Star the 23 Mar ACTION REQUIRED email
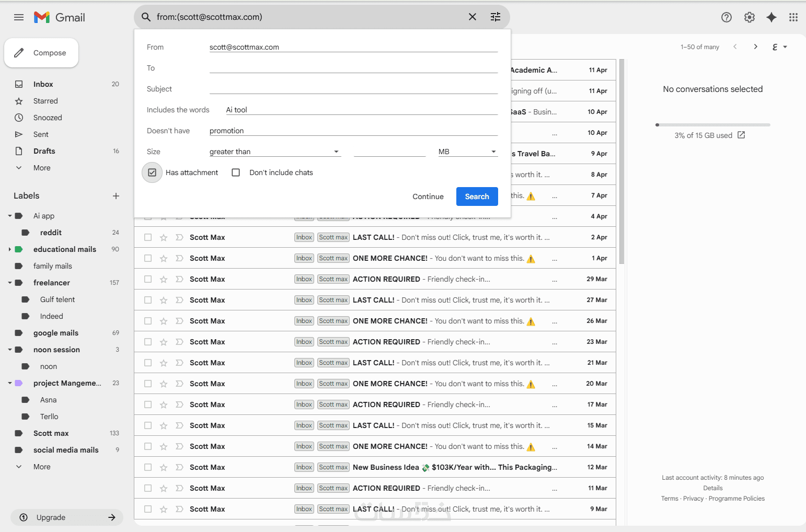The height and width of the screenshot is (532, 806). (164, 342)
